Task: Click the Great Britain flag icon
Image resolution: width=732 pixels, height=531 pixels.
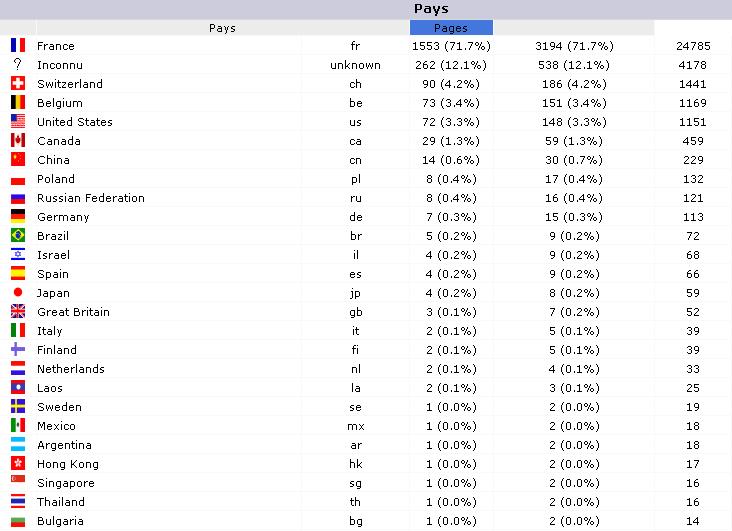Action: point(18,312)
